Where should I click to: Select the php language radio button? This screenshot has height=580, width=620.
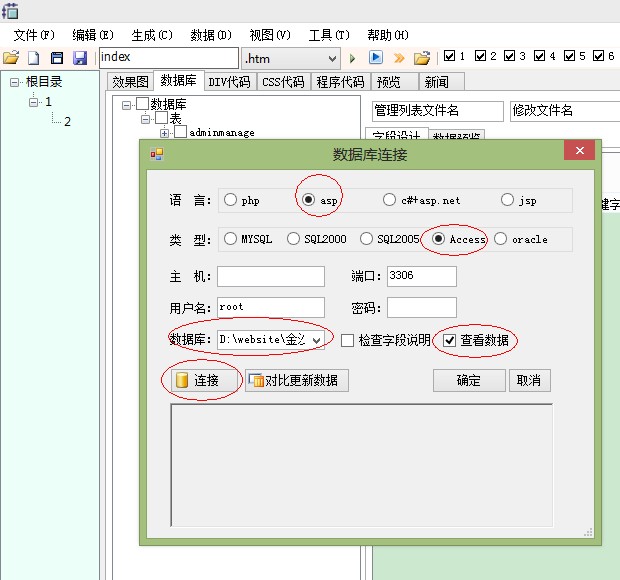[x=231, y=200]
